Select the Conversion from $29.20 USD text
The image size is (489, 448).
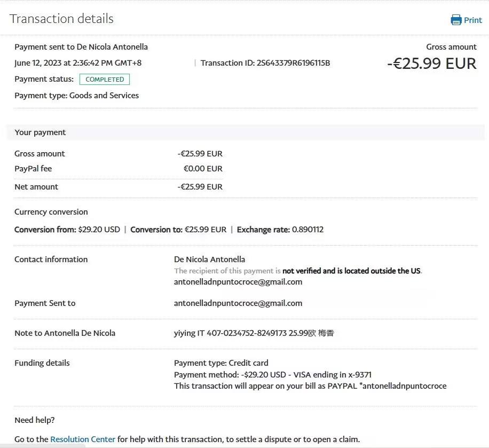point(67,230)
